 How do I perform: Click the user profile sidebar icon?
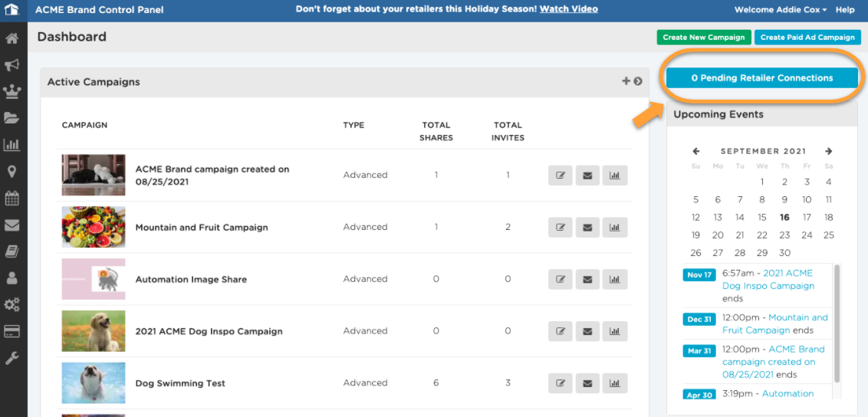(x=12, y=278)
